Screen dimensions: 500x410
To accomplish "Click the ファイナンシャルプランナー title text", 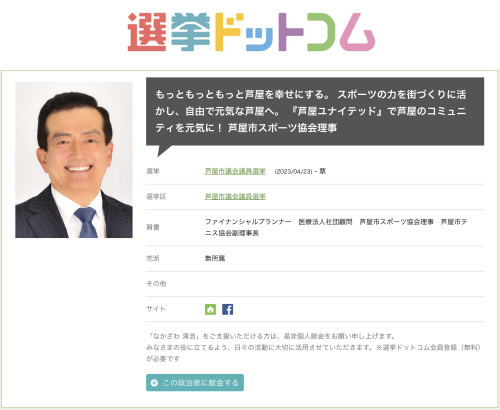I will (248, 222).
